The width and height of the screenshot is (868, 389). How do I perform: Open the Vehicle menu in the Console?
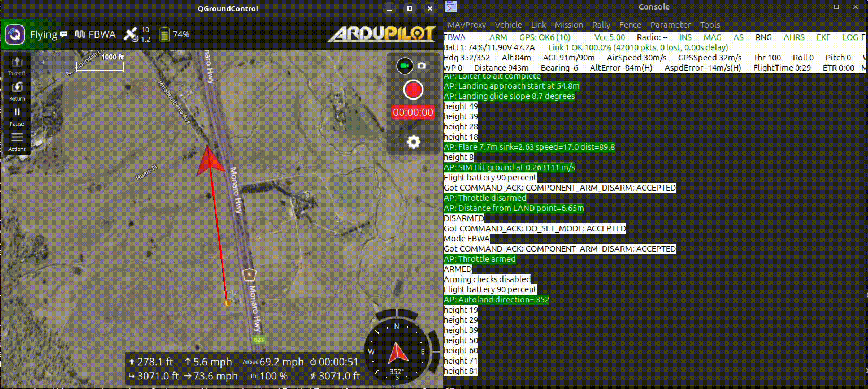coord(509,24)
